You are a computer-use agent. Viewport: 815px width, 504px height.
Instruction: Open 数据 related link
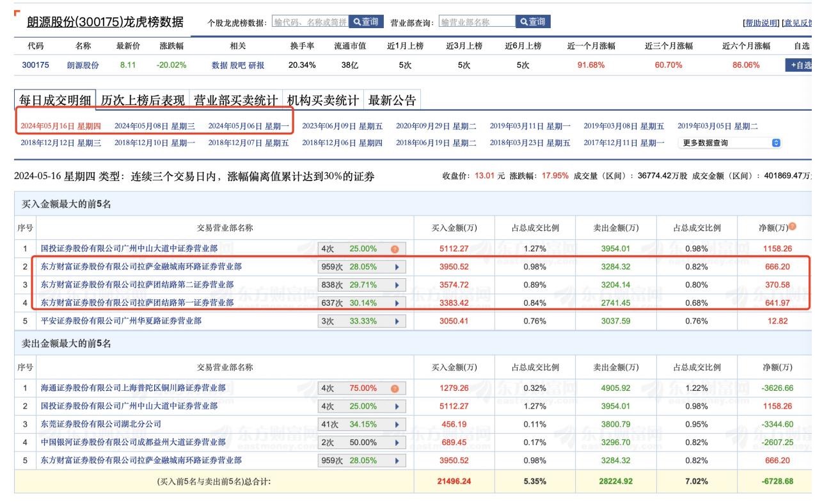pos(219,65)
